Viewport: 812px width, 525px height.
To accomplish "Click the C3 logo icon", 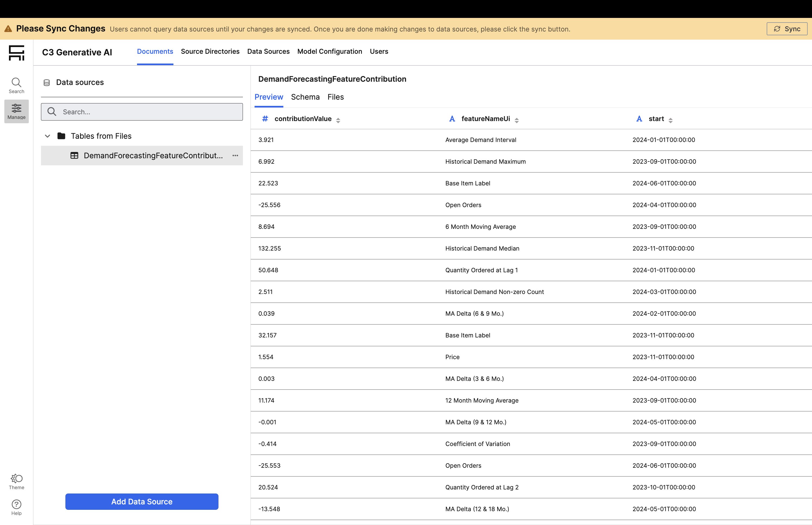I will (16, 53).
